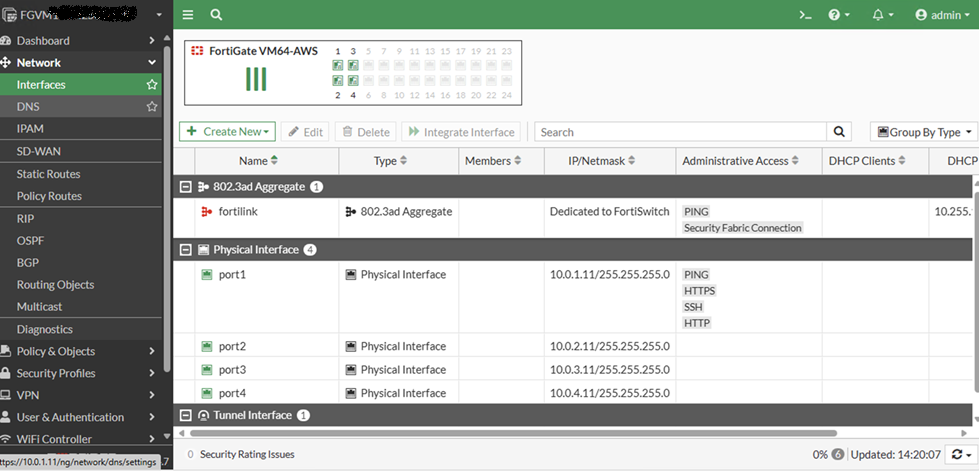The image size is (979, 471).
Task: Sort by the Name column header
Action: click(x=258, y=161)
